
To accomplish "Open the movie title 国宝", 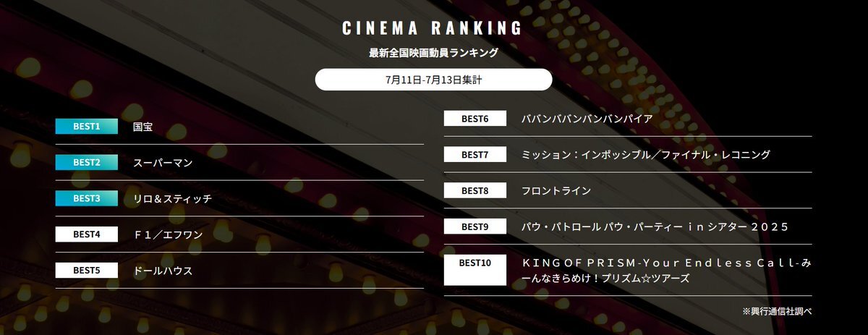I will pos(143,127).
